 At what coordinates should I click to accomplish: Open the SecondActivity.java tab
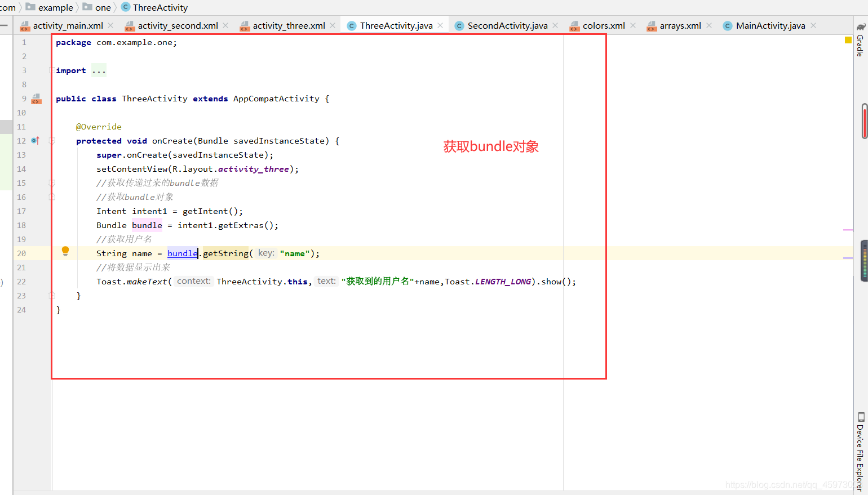507,26
